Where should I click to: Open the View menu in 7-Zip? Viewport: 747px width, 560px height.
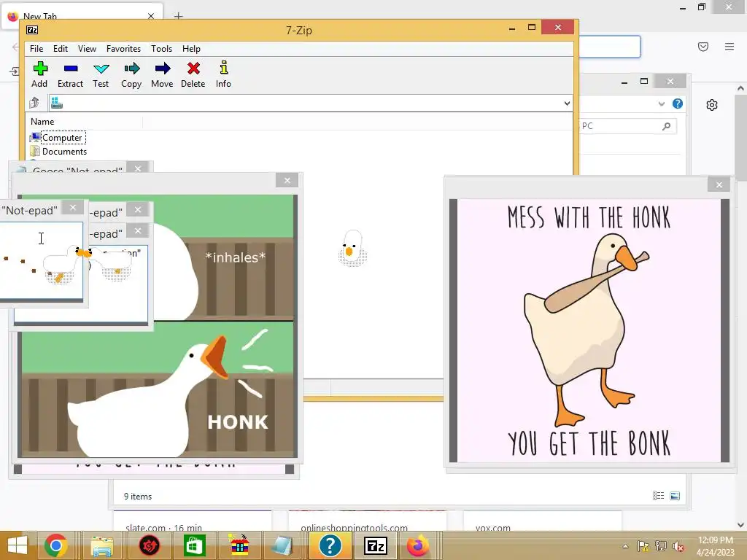[x=87, y=49]
